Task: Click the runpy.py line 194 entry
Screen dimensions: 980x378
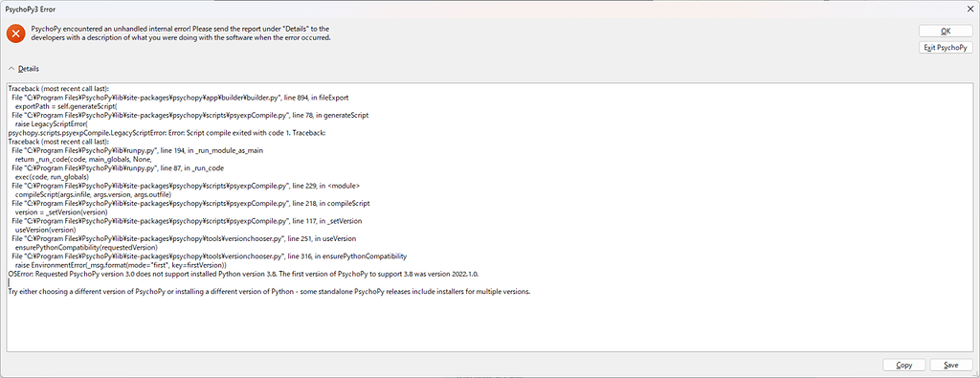Action: click(x=145, y=150)
